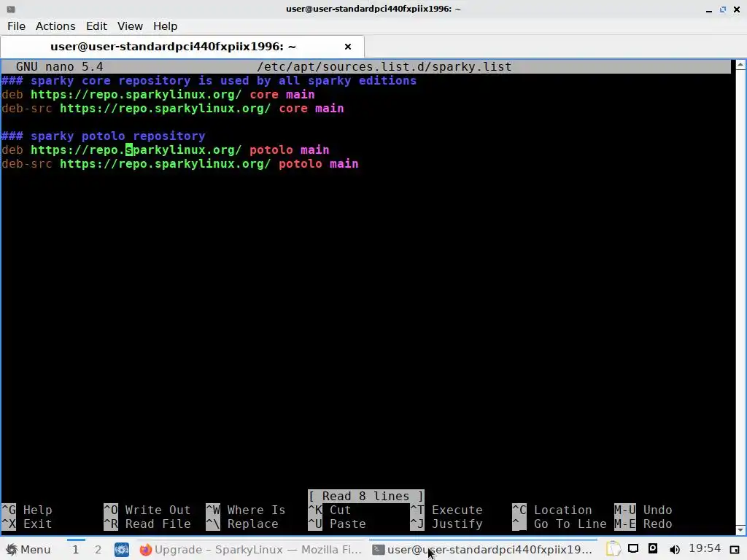The width and height of the screenshot is (747, 560).
Task: Maximize the terminal window
Action: pos(723,9)
